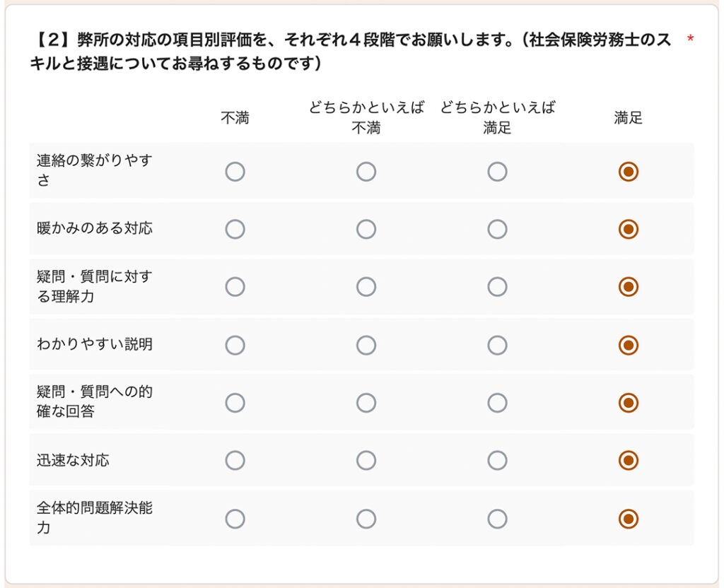Select どちらかといえば満足 for 全体的問題解決能力

point(497,518)
